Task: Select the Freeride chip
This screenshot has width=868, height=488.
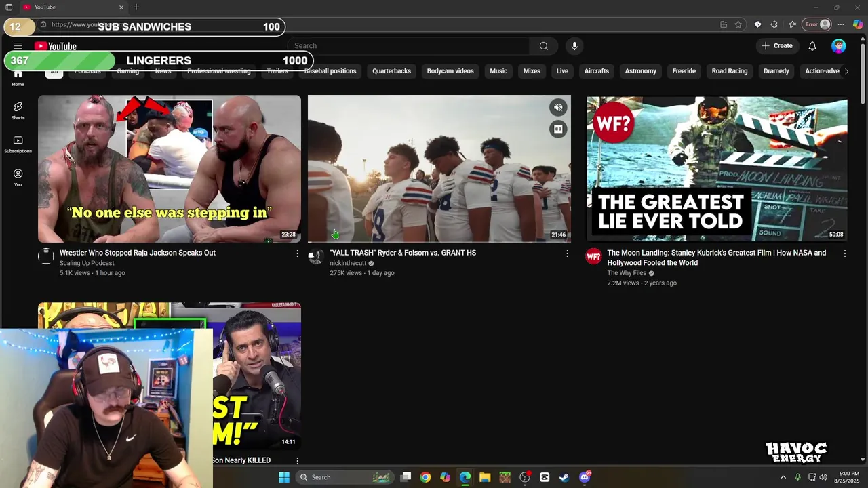Action: [684, 71]
